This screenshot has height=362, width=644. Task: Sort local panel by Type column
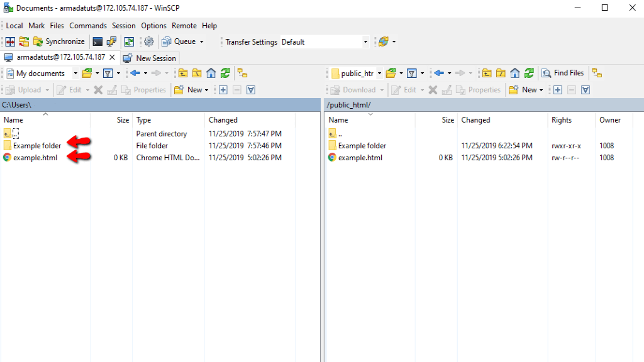point(169,120)
